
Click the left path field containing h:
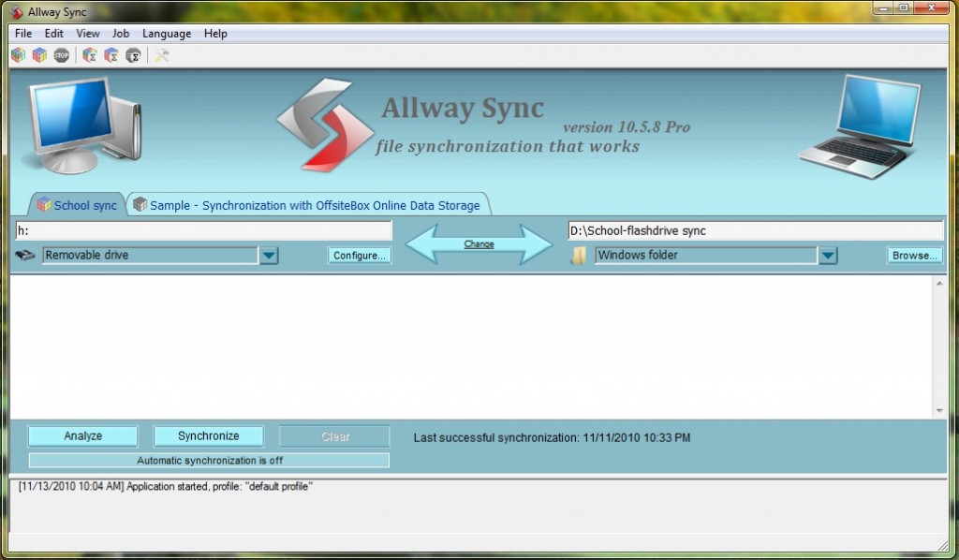point(203,230)
